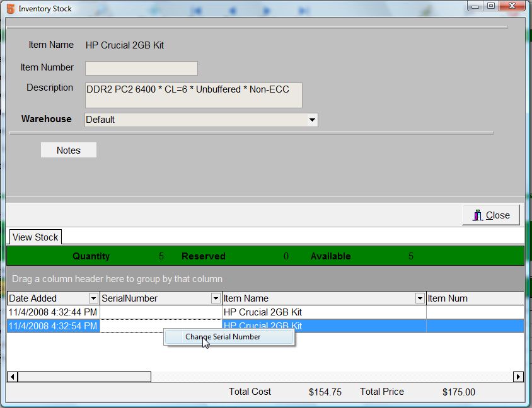This screenshot has height=408, width=532.
Task: Click HP Crucial 2GB Kit cell in first row
Action: coord(324,312)
